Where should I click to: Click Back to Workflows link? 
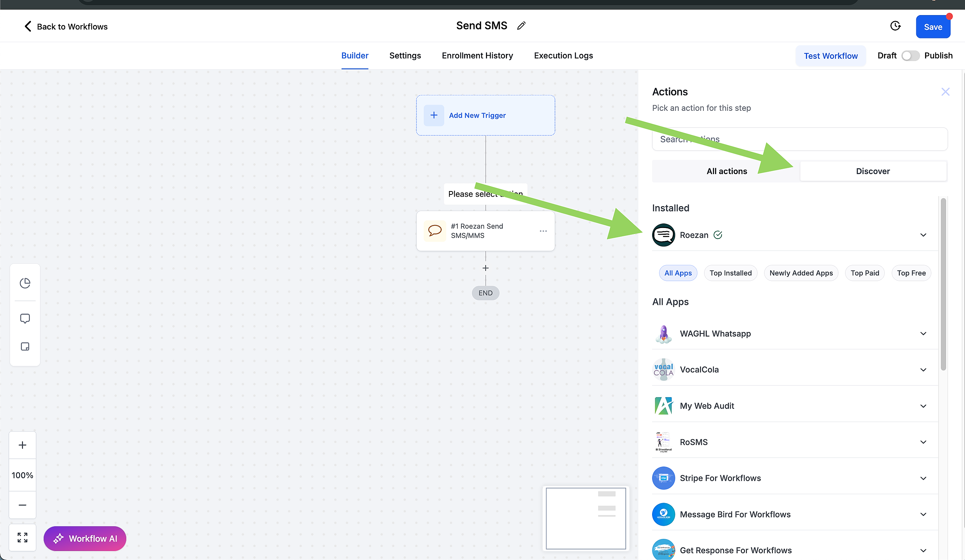(x=66, y=26)
